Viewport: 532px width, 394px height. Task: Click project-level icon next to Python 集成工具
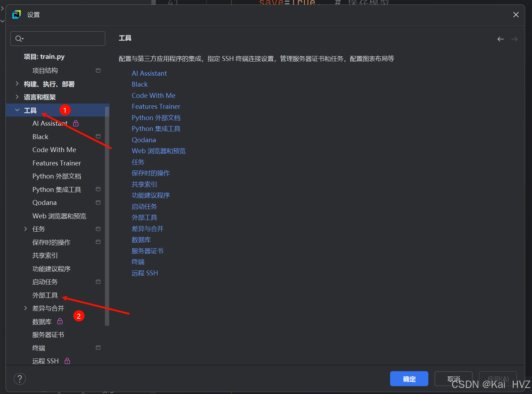pos(98,189)
